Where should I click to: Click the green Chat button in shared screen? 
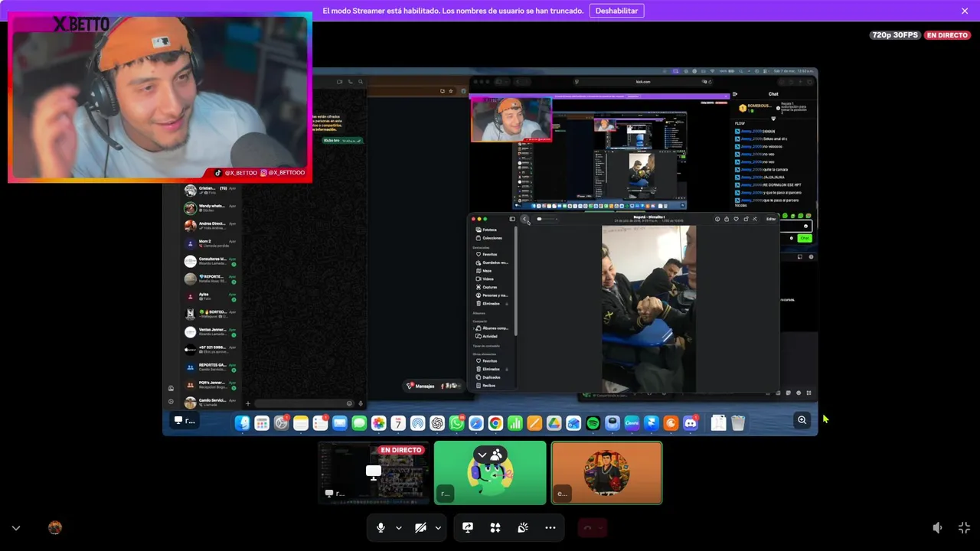(804, 238)
